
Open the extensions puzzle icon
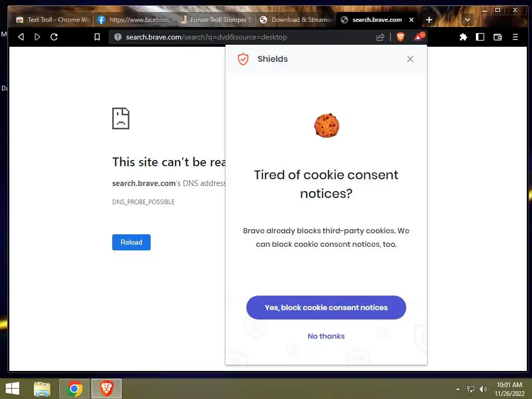pos(463,37)
